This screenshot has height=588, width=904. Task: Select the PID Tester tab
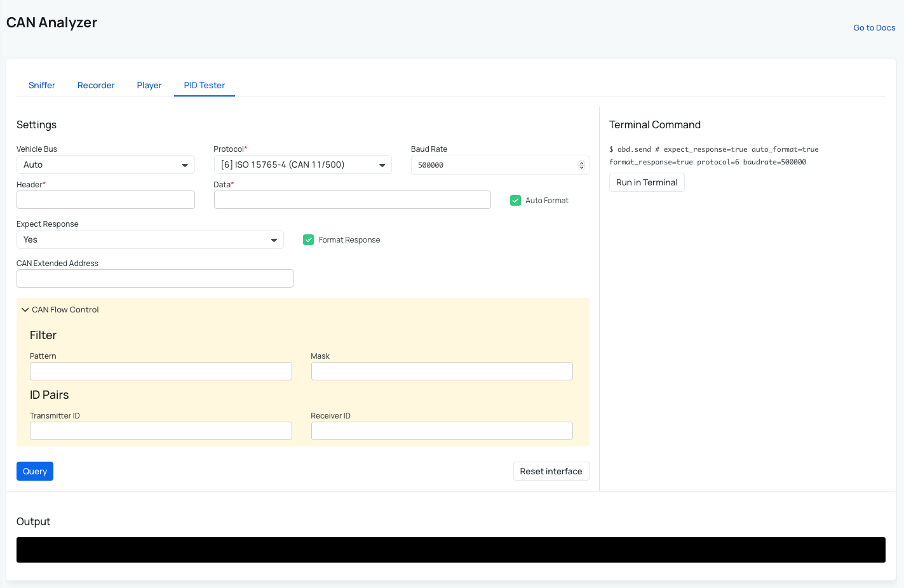point(205,85)
